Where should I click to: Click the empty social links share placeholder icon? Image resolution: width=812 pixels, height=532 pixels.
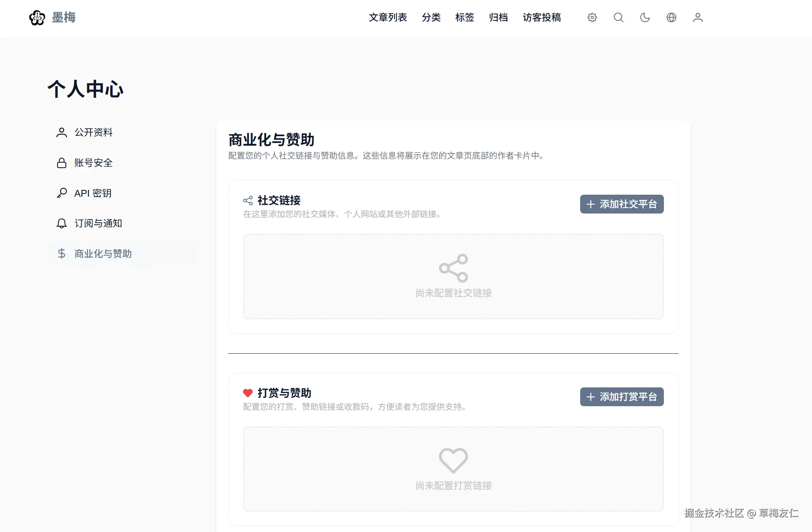click(x=453, y=268)
